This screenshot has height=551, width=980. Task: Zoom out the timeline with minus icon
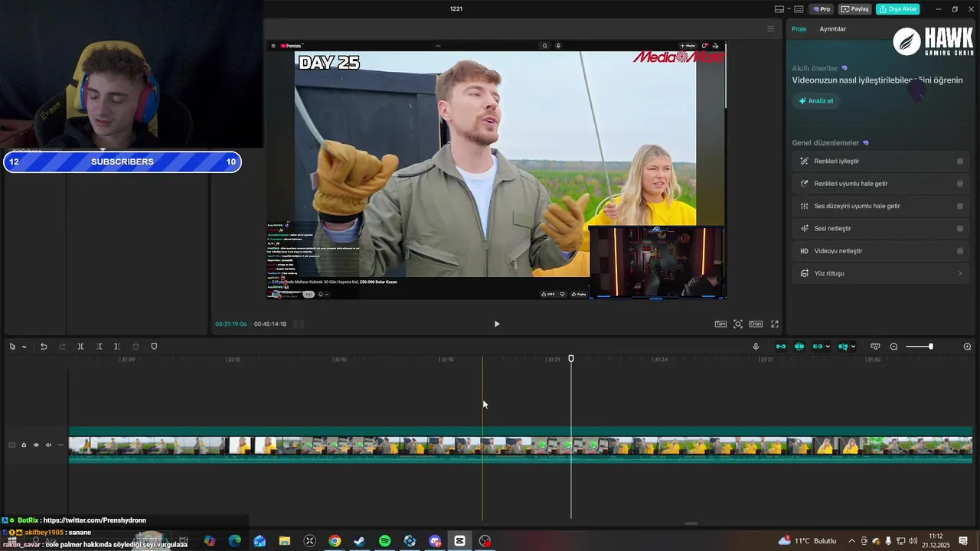[x=893, y=347]
